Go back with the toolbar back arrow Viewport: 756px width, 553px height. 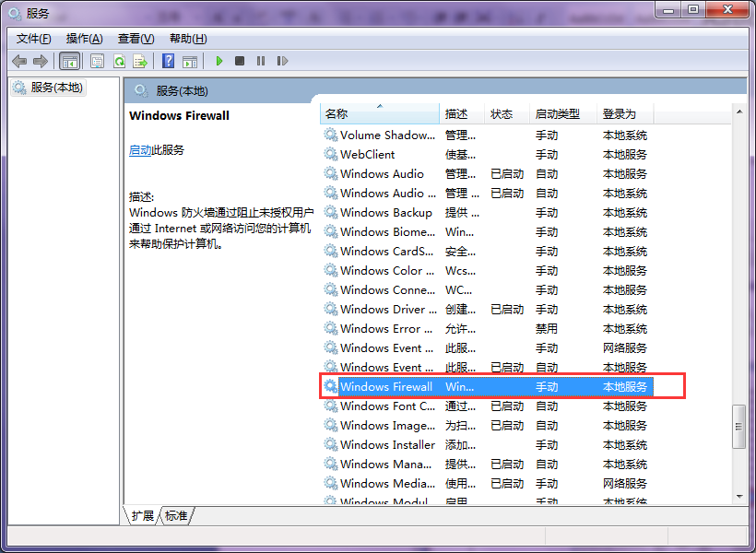[x=18, y=61]
